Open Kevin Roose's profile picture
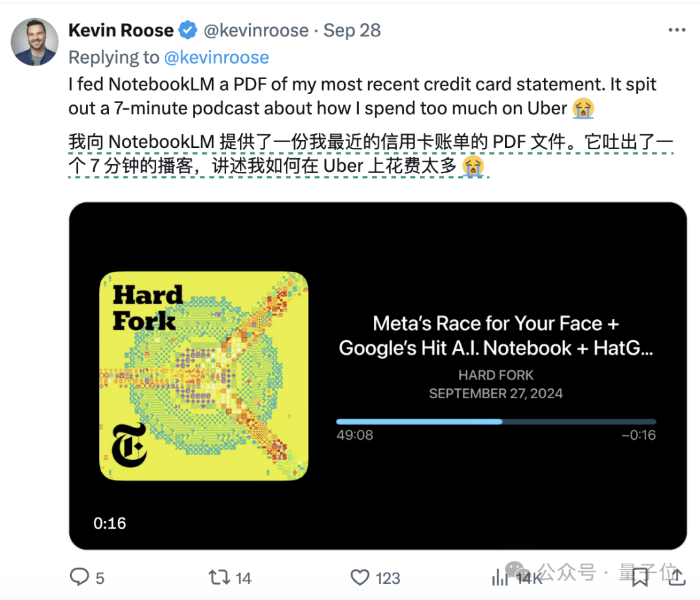This screenshot has height=600, width=700. [34, 42]
